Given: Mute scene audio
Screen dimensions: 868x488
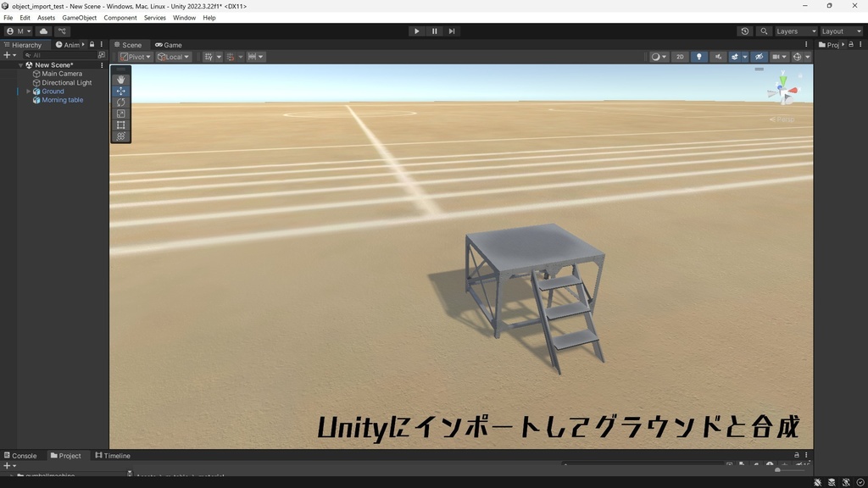Looking at the screenshot, I should pyautogui.click(x=718, y=57).
